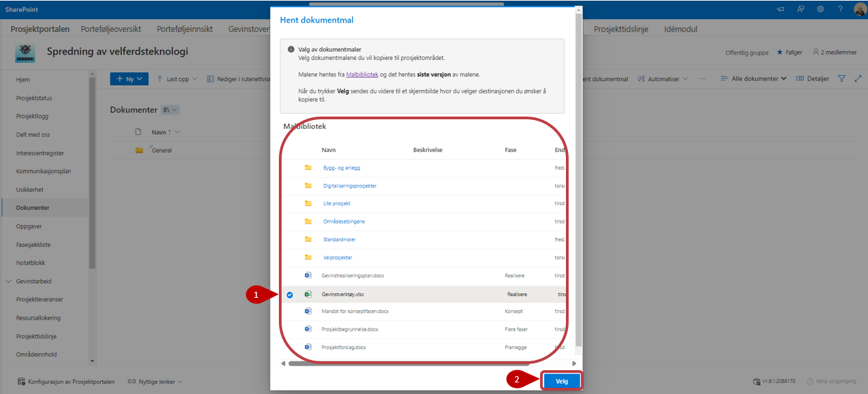Open Porteføljeoversikt in top navigation
The width and height of the screenshot is (868, 394).
[111, 29]
